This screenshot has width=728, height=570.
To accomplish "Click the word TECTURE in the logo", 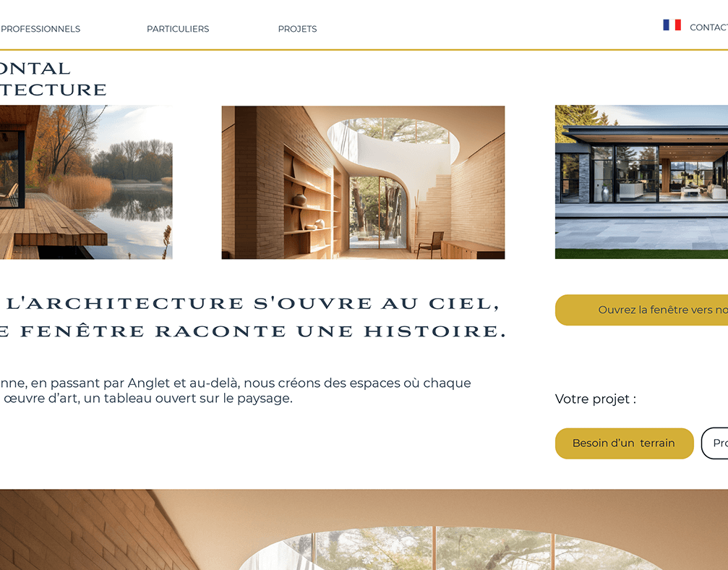I will tap(53, 90).
